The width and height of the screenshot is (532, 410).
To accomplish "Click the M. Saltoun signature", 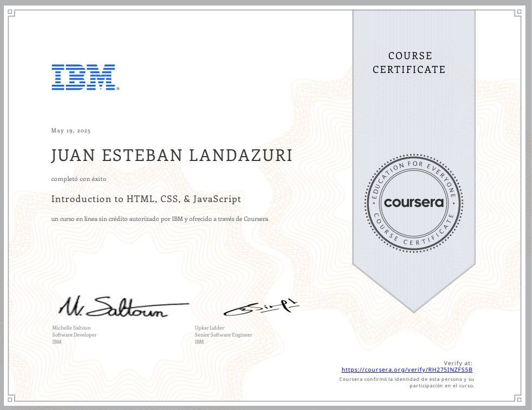I will [124, 306].
